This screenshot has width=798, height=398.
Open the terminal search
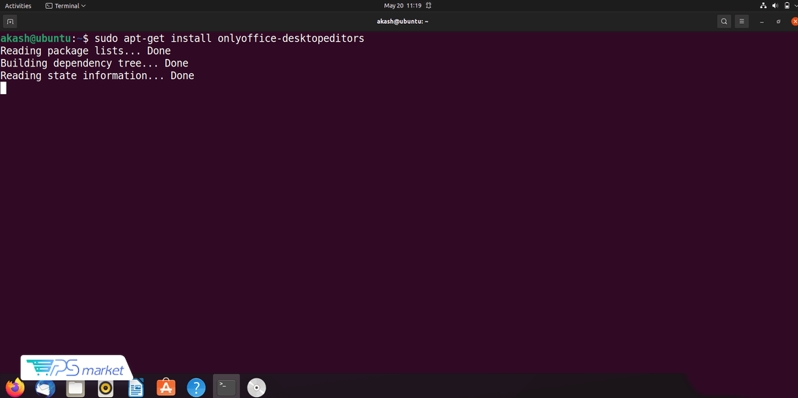724,21
